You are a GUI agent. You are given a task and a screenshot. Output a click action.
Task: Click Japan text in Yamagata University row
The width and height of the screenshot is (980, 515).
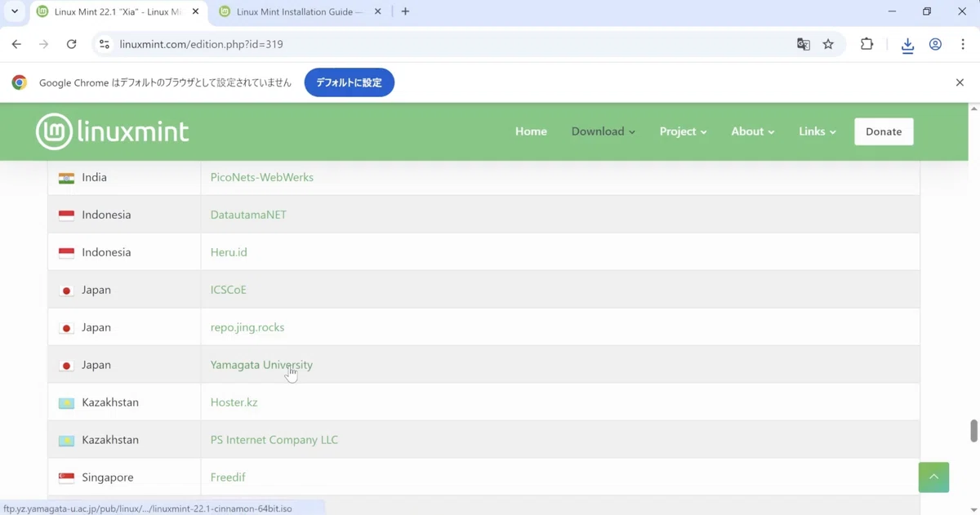[96, 365]
